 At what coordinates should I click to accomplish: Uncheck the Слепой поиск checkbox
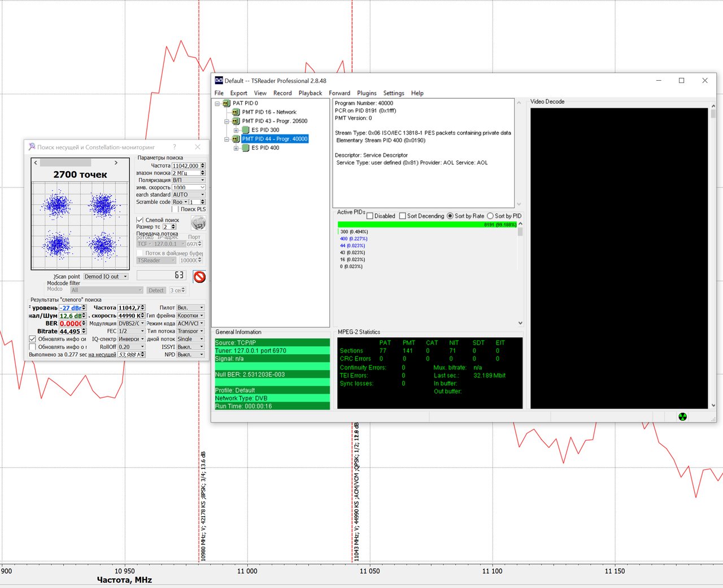tap(140, 220)
